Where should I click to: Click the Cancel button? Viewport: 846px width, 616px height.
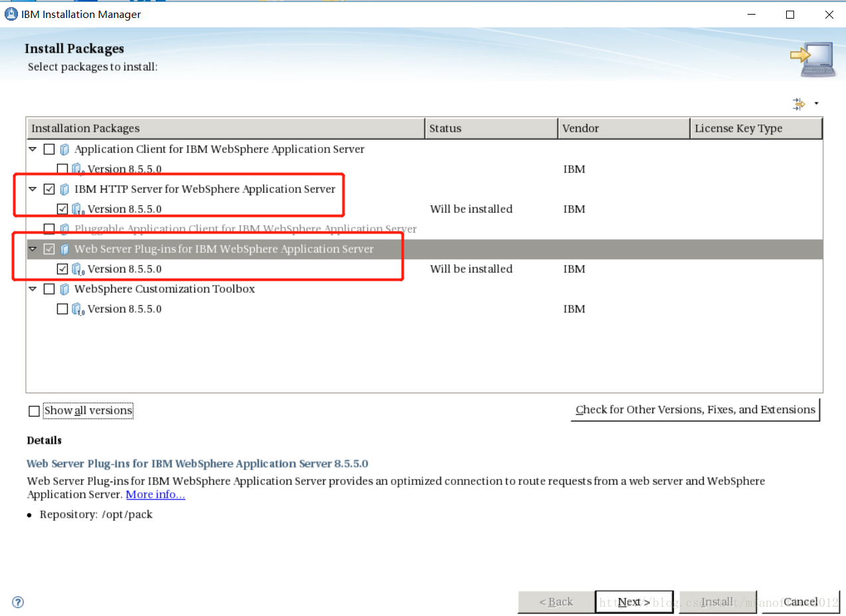(x=801, y=602)
